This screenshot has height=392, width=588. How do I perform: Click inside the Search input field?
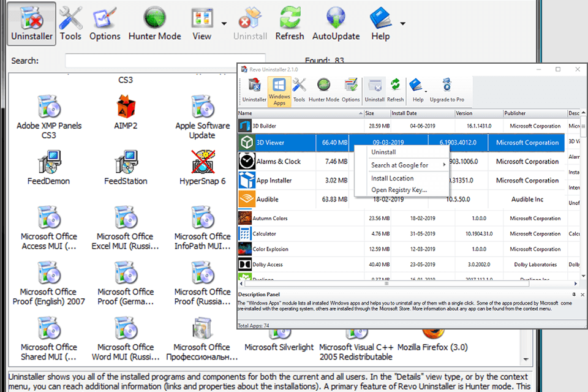pos(165,61)
